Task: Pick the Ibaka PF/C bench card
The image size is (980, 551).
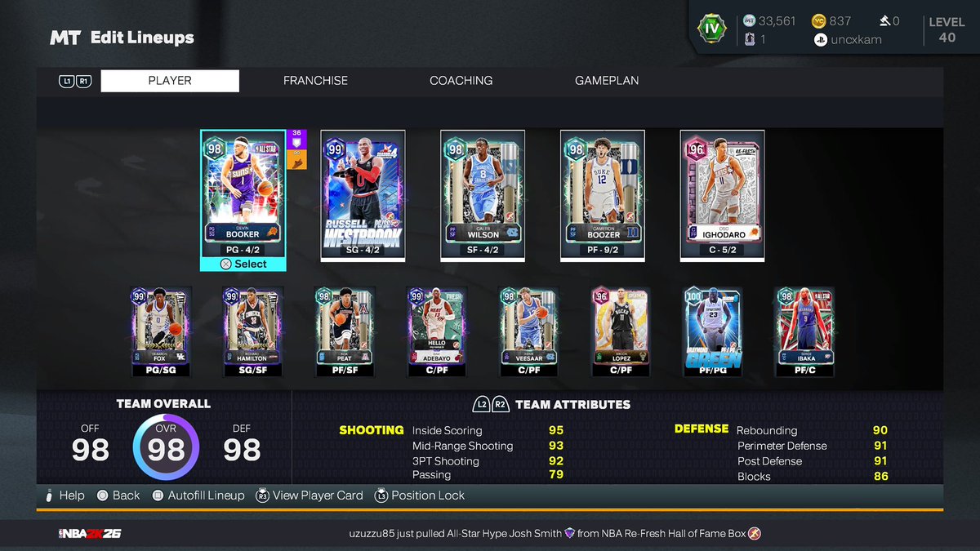Action: click(805, 331)
